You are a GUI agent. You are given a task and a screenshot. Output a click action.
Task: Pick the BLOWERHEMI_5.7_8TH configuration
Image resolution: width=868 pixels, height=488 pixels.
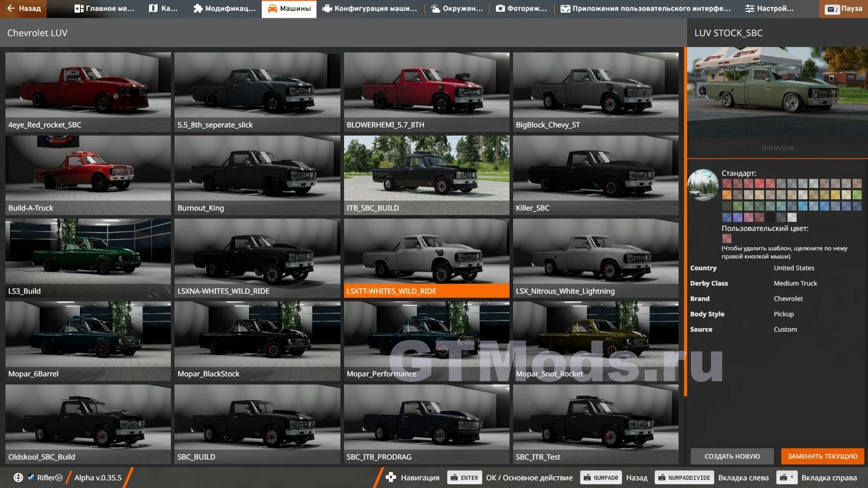426,91
